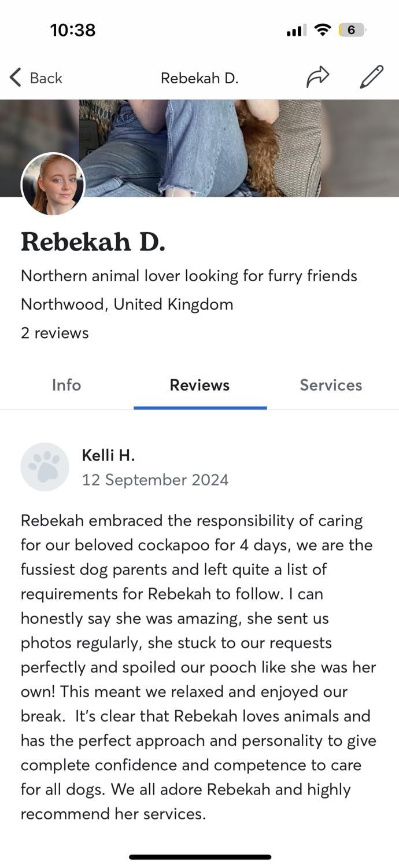Open the pencil edit icon
Viewport: 399px width, 868px height.
pos(371,77)
